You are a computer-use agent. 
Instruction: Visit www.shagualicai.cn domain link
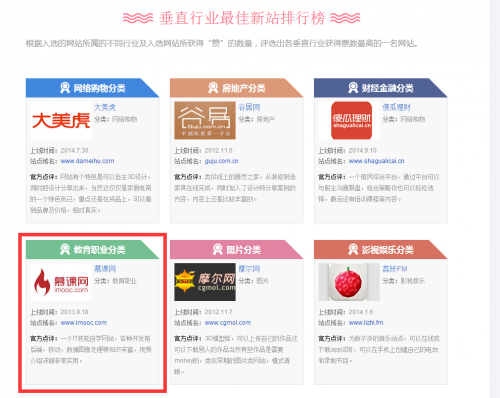pyautogui.click(x=377, y=161)
